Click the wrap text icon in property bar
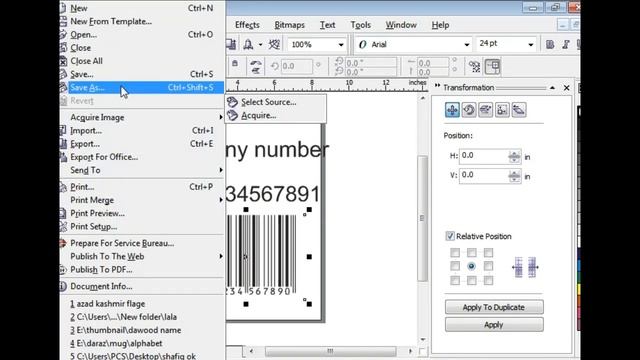The height and width of the screenshot is (360, 640). [x=474, y=67]
